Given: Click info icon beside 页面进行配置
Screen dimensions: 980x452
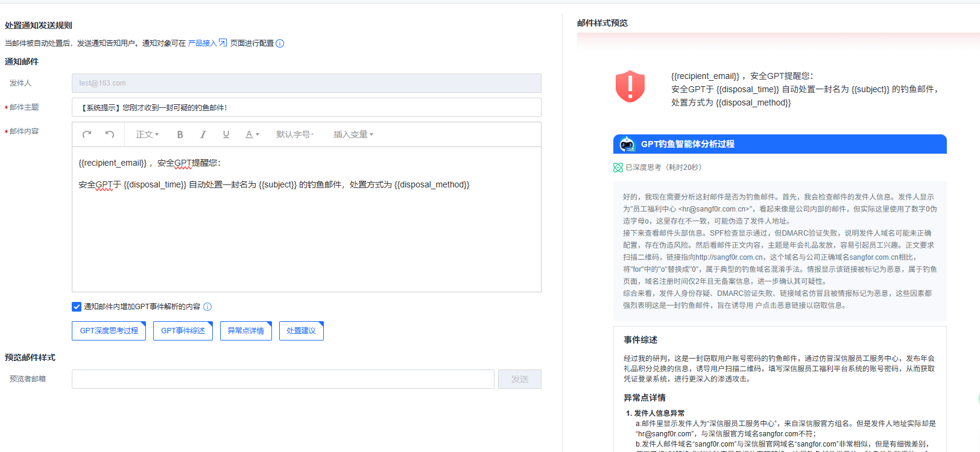Looking at the screenshot, I should tap(280, 43).
